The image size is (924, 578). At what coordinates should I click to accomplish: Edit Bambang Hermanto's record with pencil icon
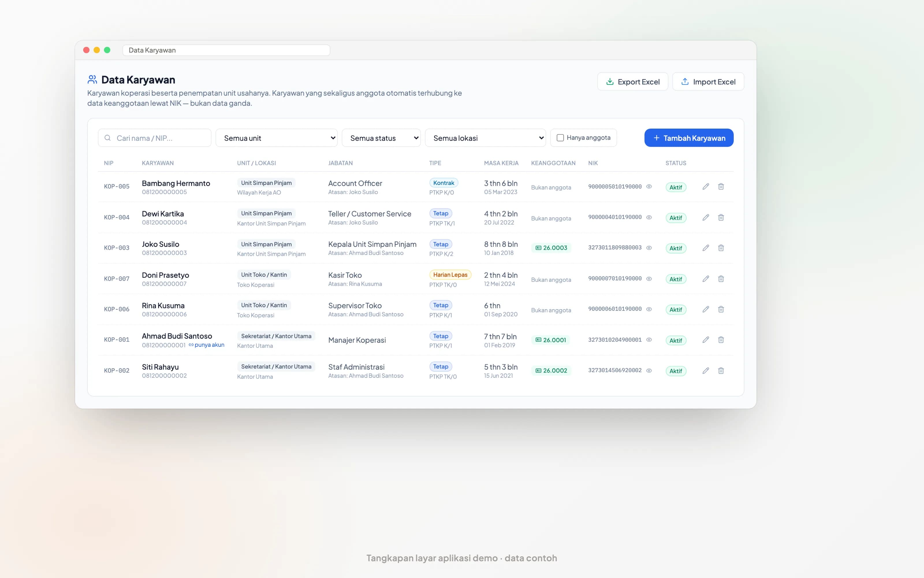pyautogui.click(x=706, y=187)
